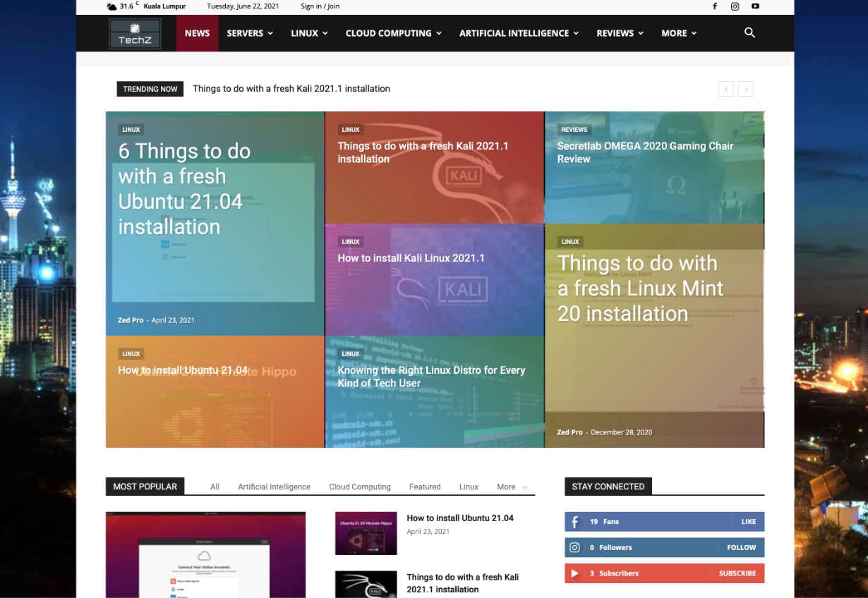Click STAY CONNECTED heading
868x598 pixels.
tap(608, 487)
